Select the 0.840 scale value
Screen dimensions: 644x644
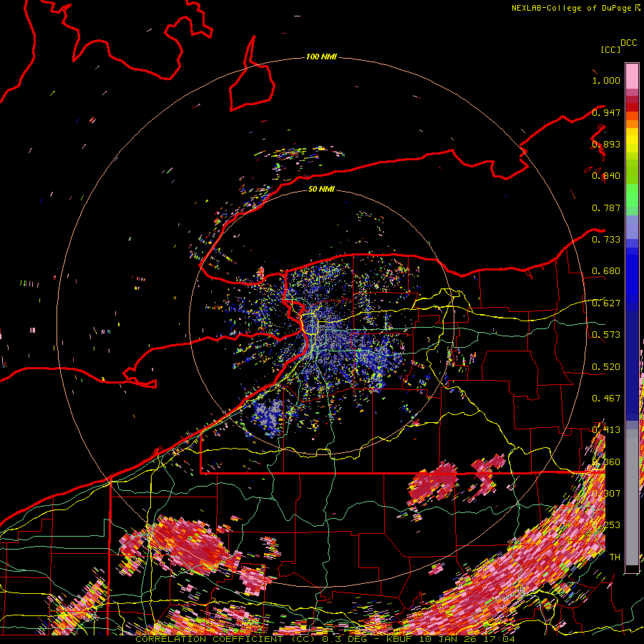[606, 176]
